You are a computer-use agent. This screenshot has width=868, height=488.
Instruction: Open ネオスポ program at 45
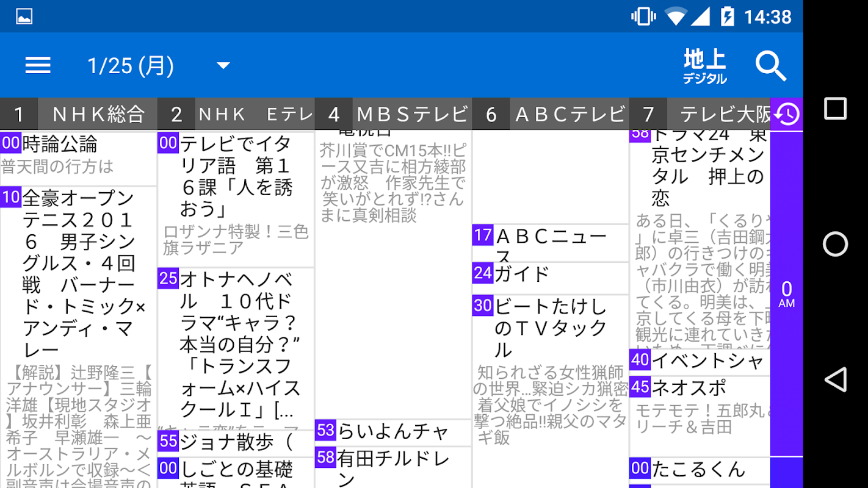click(x=700, y=415)
